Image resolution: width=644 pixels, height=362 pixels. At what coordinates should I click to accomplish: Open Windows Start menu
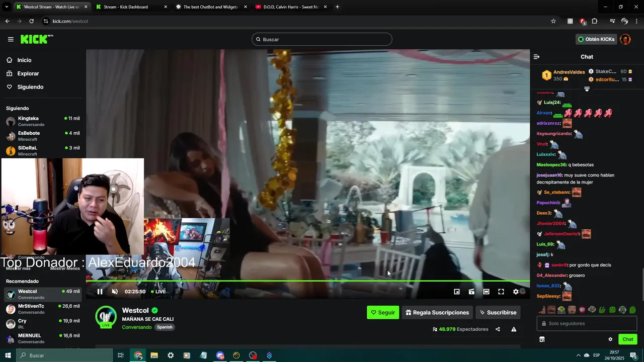click(x=8, y=355)
